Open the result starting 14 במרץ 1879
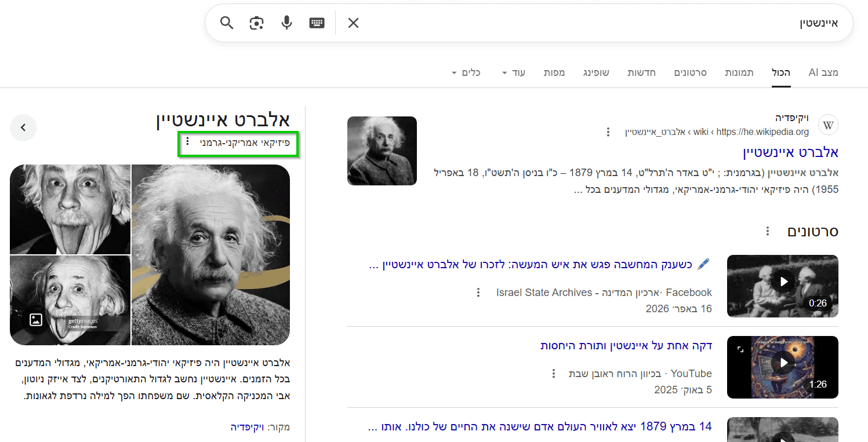This screenshot has height=442, width=868. point(540,427)
